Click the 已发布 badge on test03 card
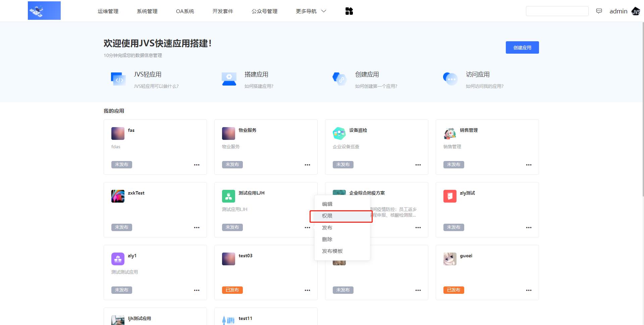The image size is (644, 325). (232, 290)
